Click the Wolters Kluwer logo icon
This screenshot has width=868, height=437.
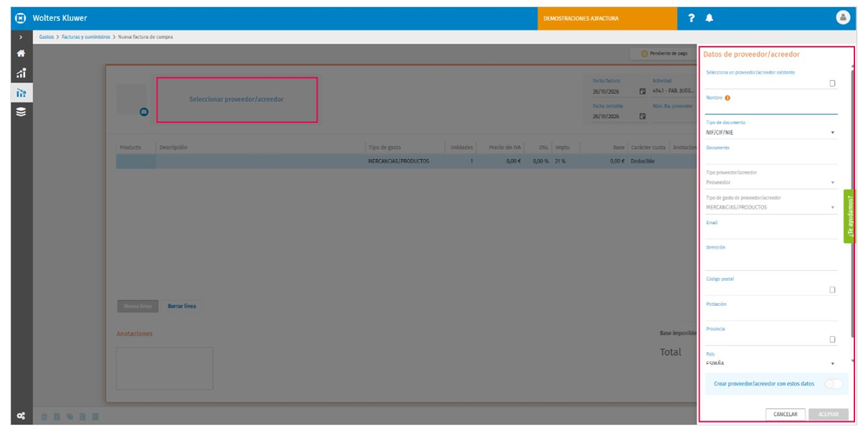(x=21, y=18)
